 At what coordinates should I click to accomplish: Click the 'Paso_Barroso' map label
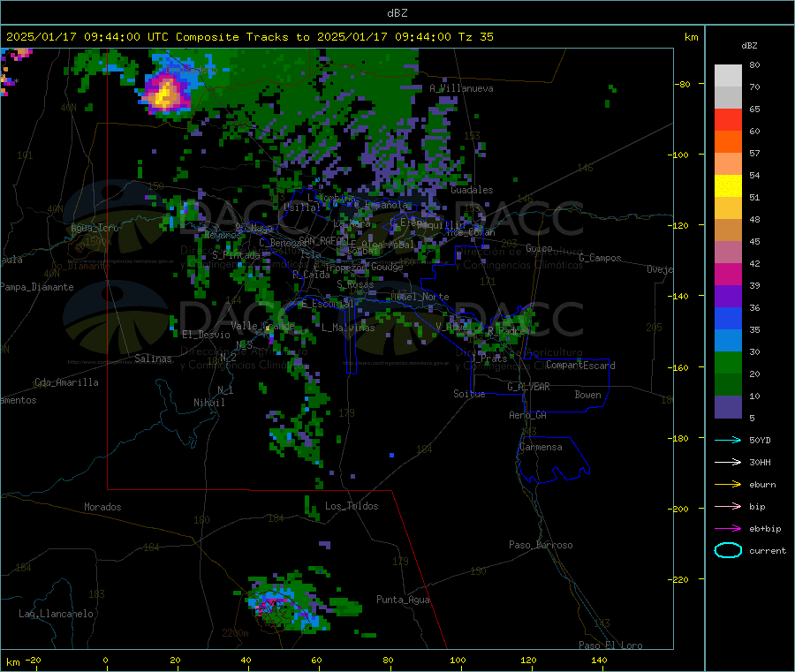[x=541, y=545]
